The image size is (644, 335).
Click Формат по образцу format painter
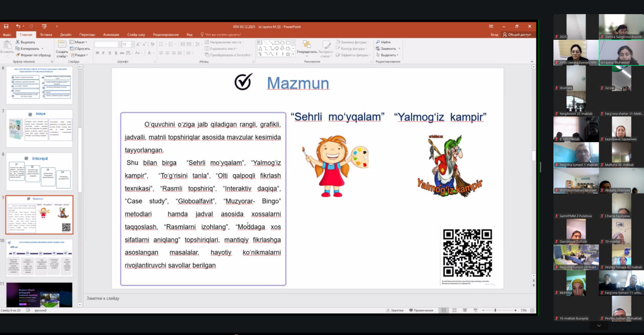tap(18, 55)
